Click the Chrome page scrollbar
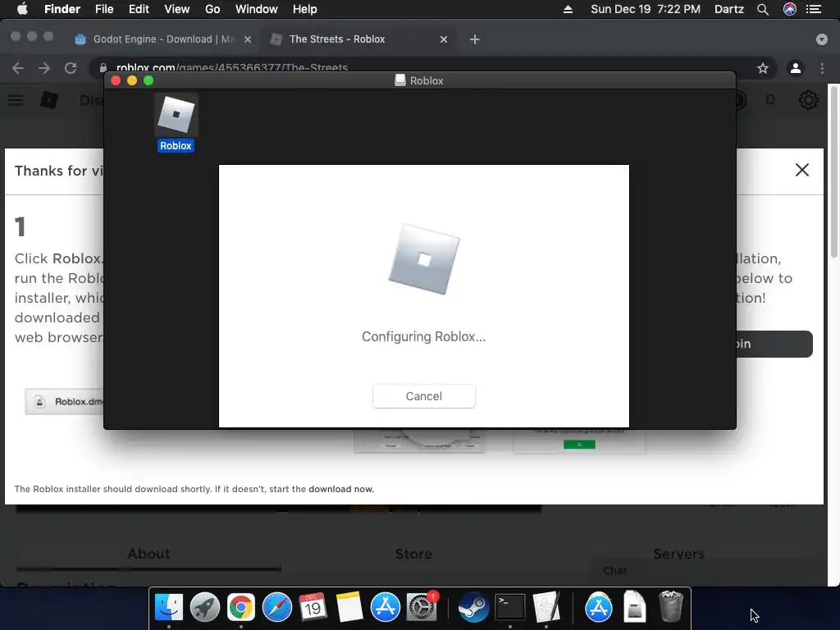Screen dimensions: 840x630 click(833, 171)
